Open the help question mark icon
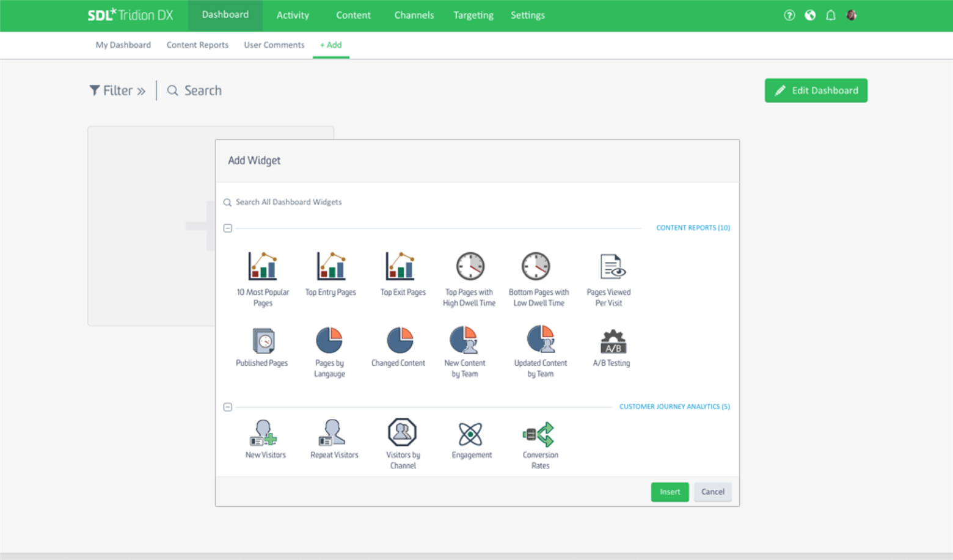Image resolution: width=953 pixels, height=560 pixels. (789, 15)
